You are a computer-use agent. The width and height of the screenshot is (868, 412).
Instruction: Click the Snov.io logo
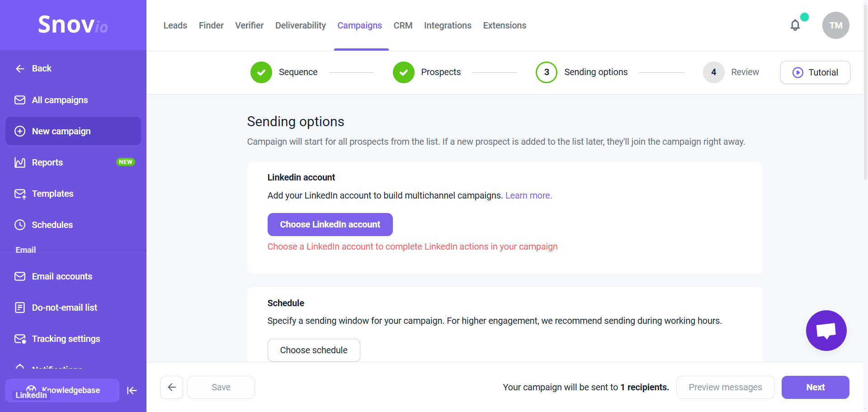coord(73,24)
